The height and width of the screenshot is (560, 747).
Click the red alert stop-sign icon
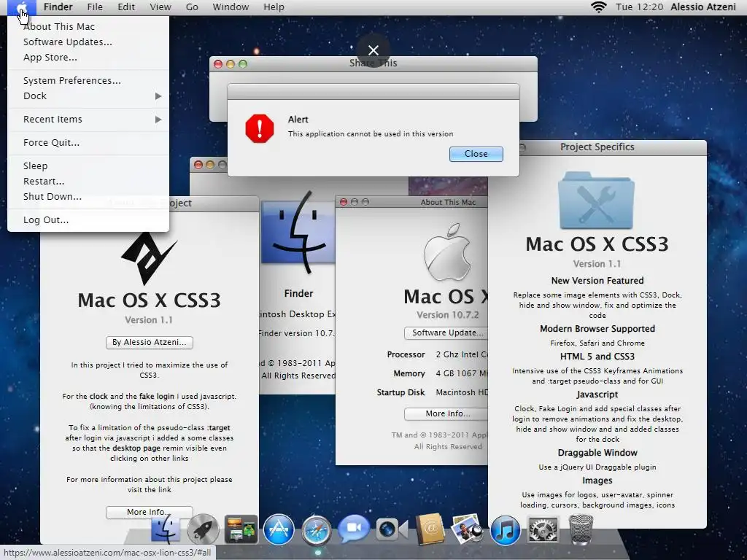(x=260, y=128)
